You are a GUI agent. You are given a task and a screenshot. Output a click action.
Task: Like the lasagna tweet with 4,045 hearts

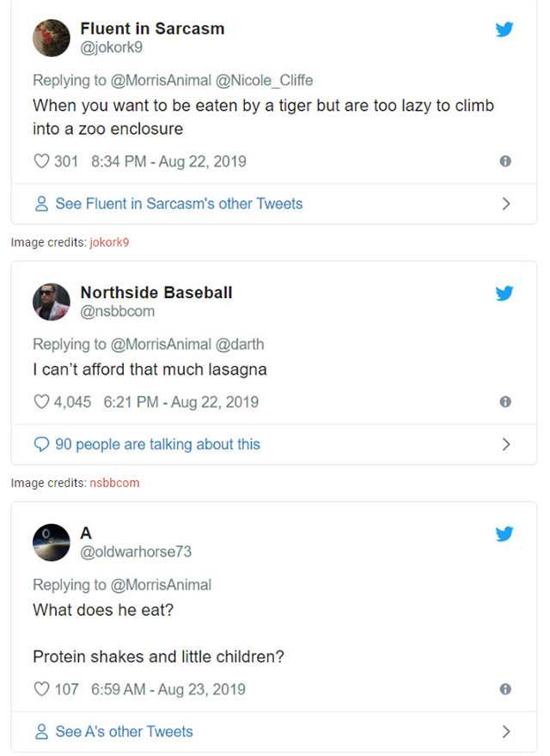(41, 402)
